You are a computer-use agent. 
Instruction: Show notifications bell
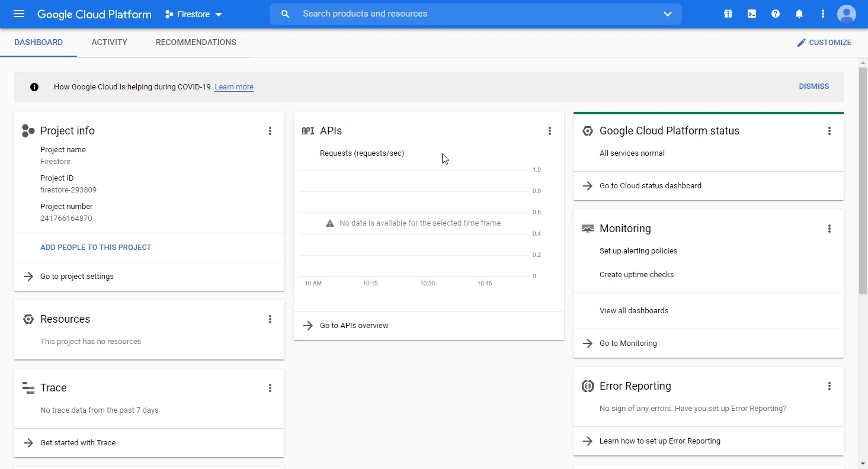pyautogui.click(x=799, y=14)
